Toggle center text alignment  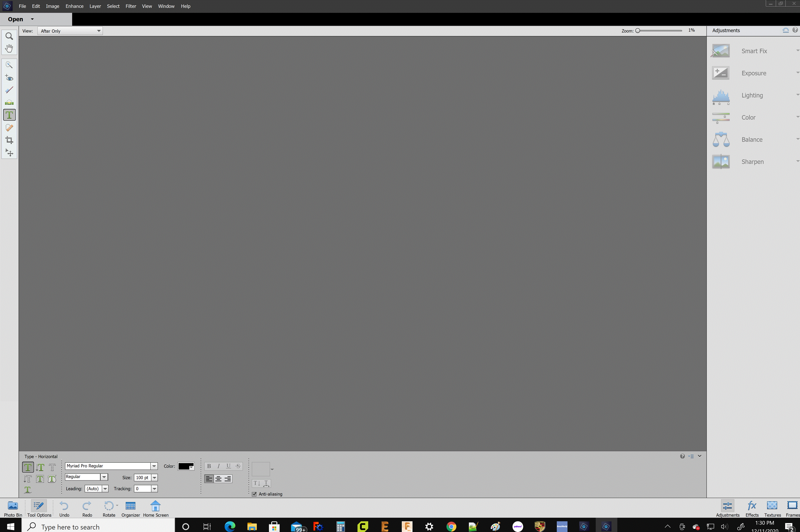219,479
